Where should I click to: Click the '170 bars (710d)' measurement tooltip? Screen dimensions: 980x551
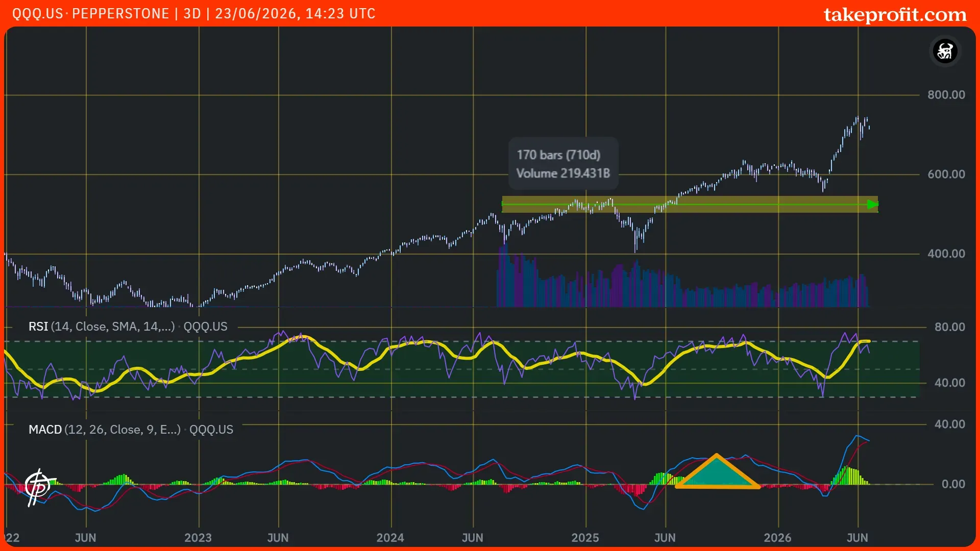pos(558,155)
